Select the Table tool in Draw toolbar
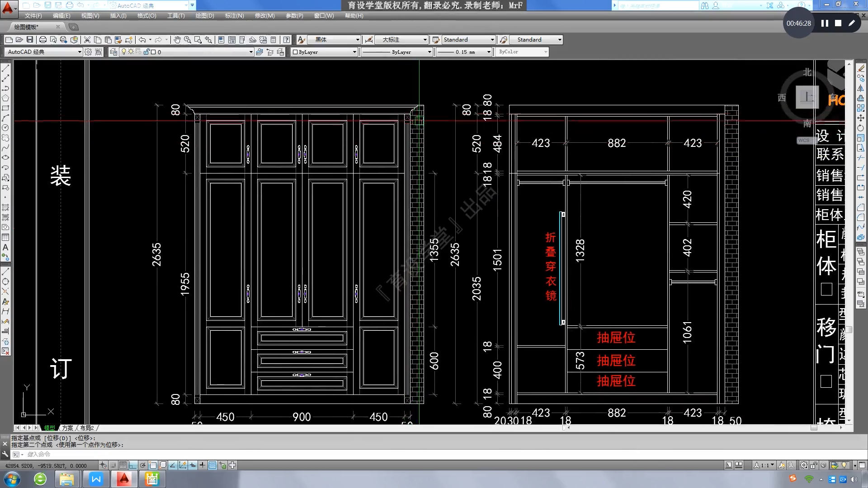 (x=5, y=237)
